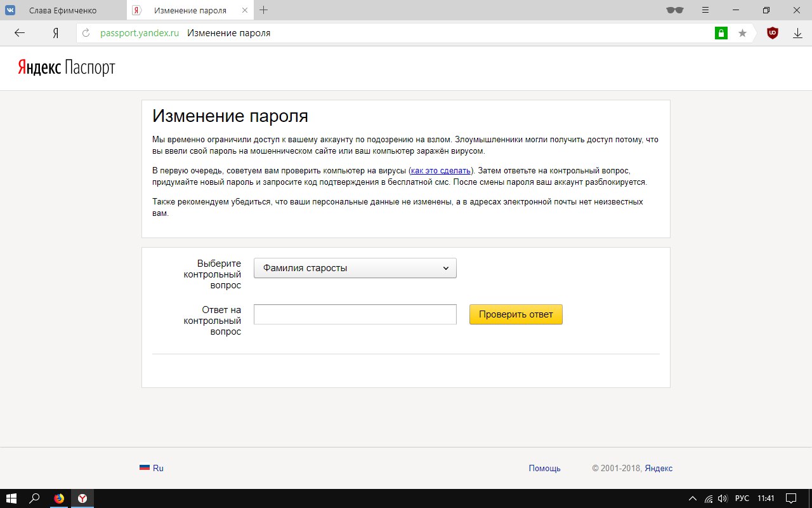The image size is (812, 508).
Task: Close the browser window
Action: coord(797,10)
